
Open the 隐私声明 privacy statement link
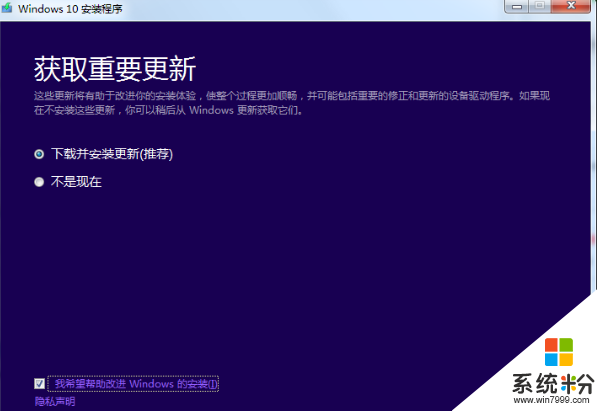(55, 401)
